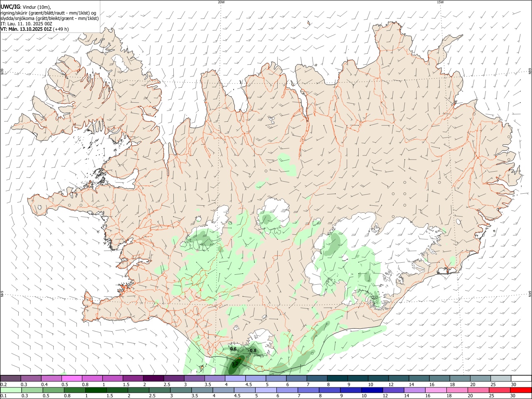Select the lower-row 1 darkest green swatch
This screenshot has width=532, height=399.
(96, 390)
